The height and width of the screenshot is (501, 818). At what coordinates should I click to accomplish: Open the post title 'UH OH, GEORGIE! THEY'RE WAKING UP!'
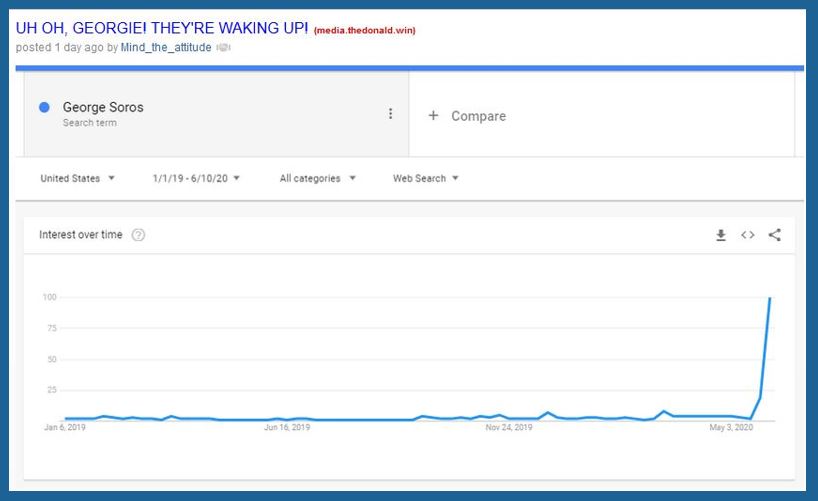coord(162,28)
